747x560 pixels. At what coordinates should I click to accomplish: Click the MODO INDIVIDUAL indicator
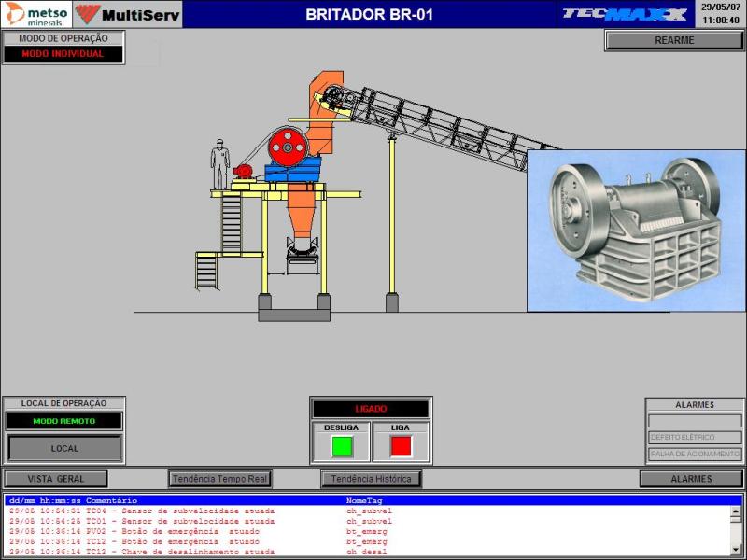pos(63,54)
